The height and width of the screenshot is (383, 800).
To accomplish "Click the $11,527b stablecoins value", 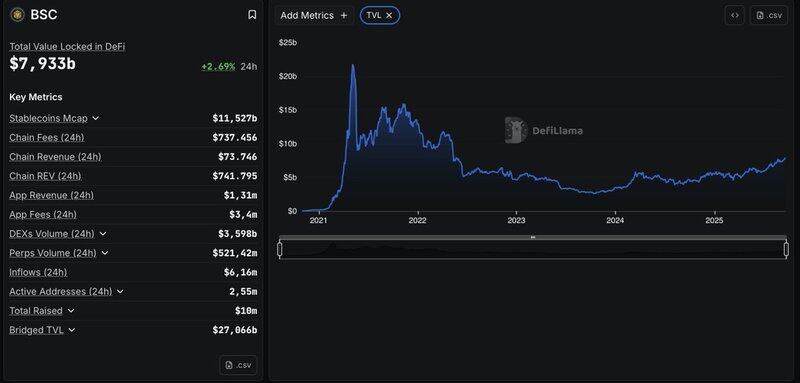I will (x=235, y=118).
